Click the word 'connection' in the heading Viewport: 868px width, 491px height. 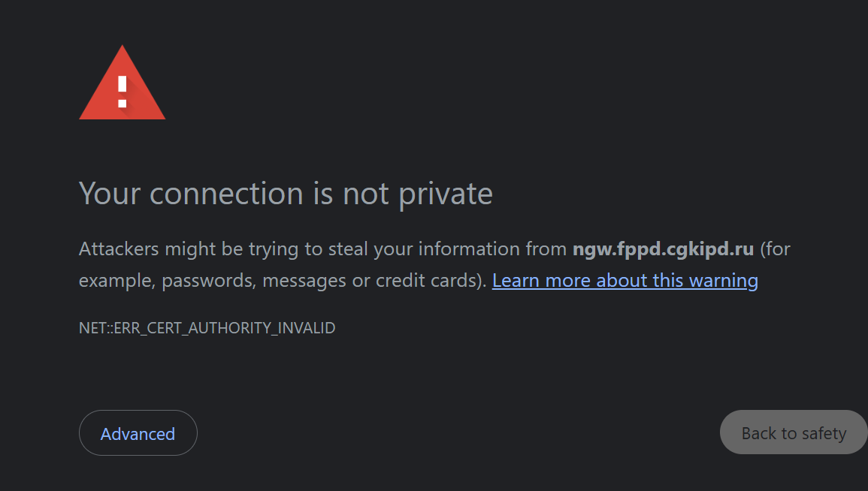226,194
